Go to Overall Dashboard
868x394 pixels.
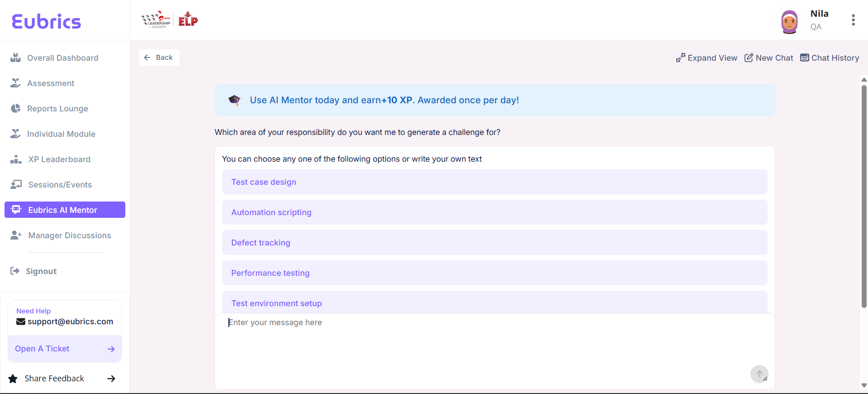point(62,58)
